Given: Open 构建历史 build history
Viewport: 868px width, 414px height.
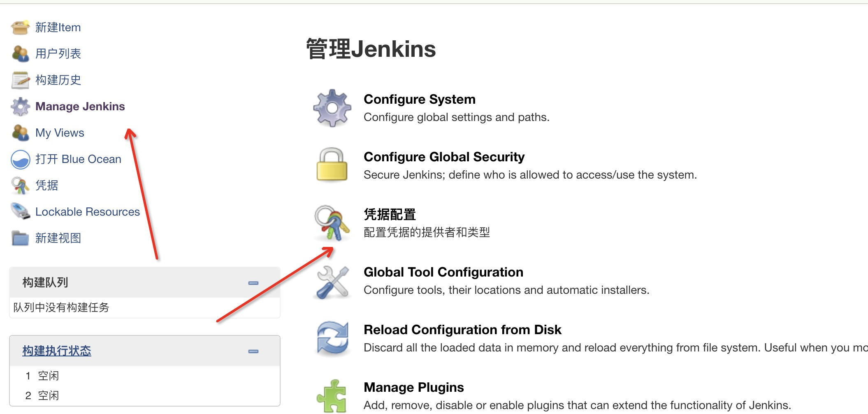Looking at the screenshot, I should point(58,80).
